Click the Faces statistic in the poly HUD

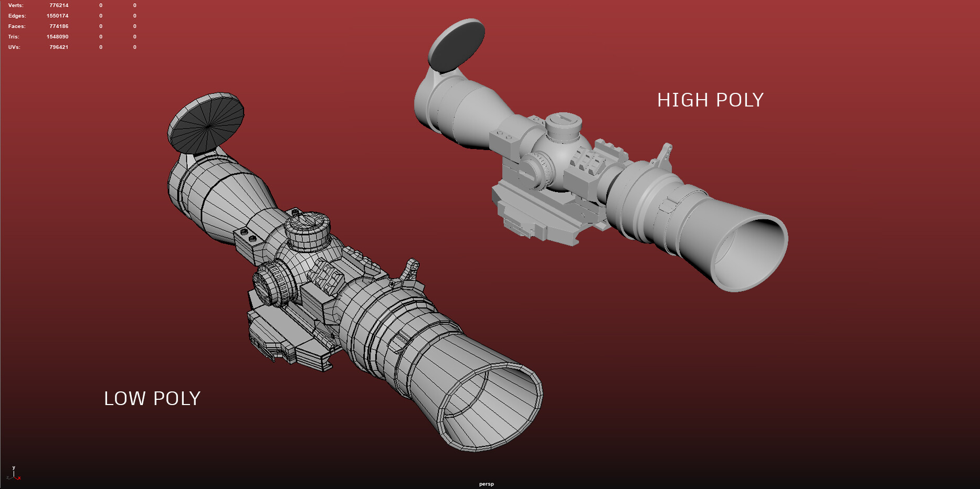pos(59,26)
